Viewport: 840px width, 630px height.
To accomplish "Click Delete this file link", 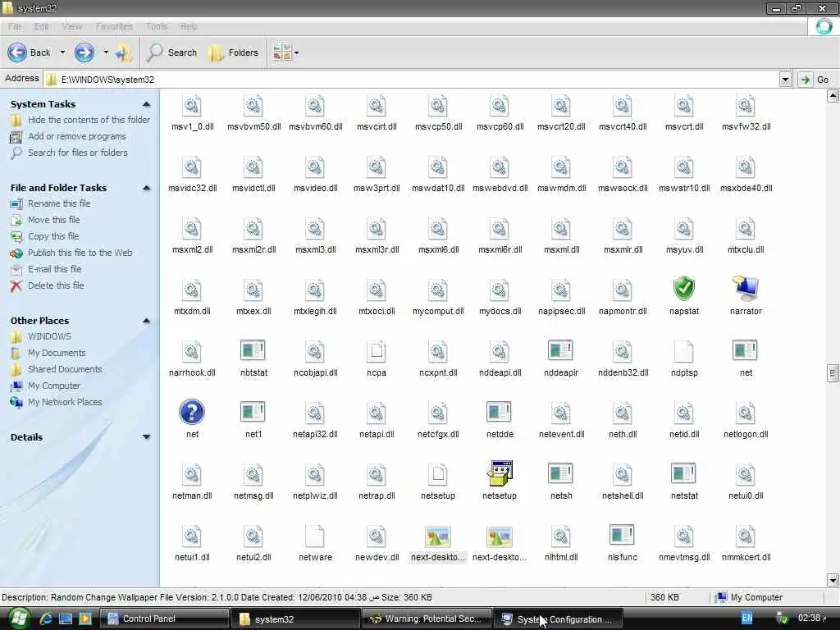I will click(x=56, y=285).
